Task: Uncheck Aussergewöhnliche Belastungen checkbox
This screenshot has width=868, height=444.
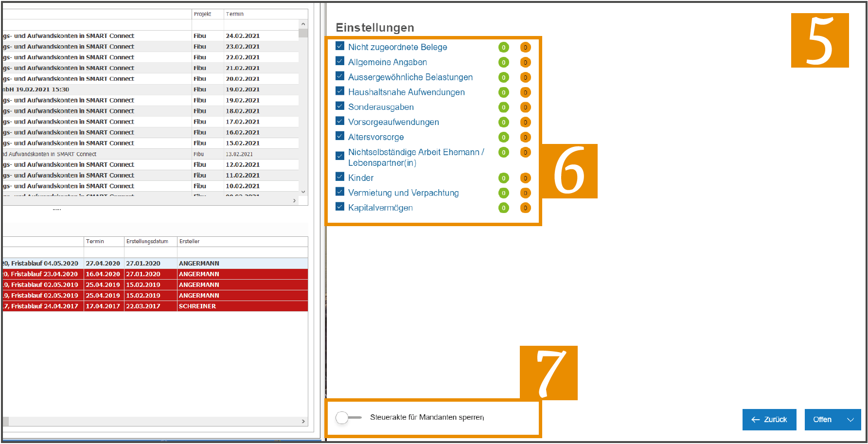Action: [x=340, y=76]
